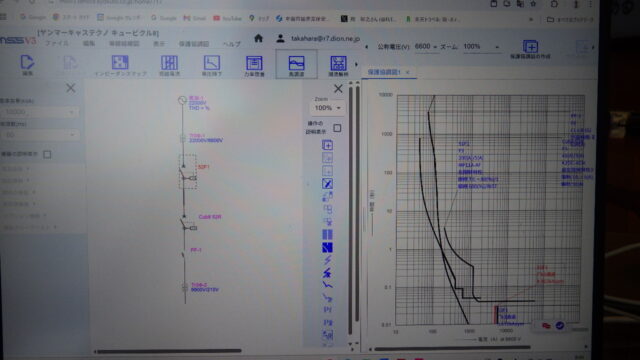
Task: Click the 保護協調図の作成 create icon
Action: tap(530, 49)
